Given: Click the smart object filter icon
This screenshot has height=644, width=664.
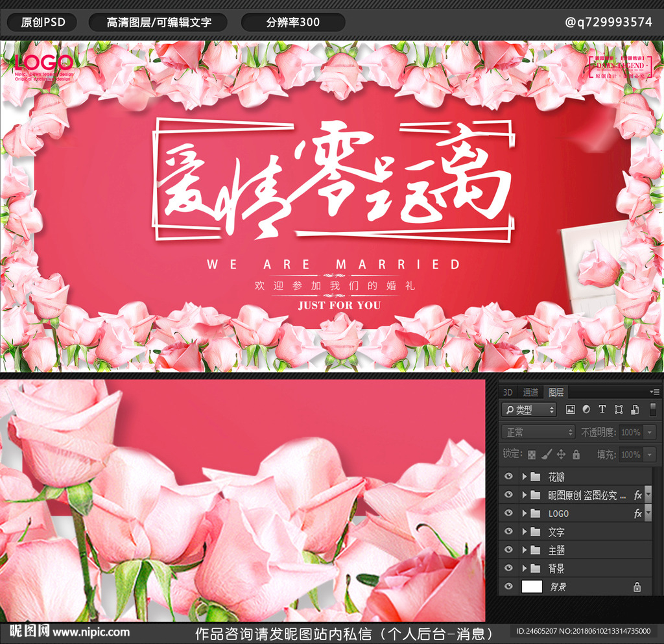Looking at the screenshot, I should 635,409.
